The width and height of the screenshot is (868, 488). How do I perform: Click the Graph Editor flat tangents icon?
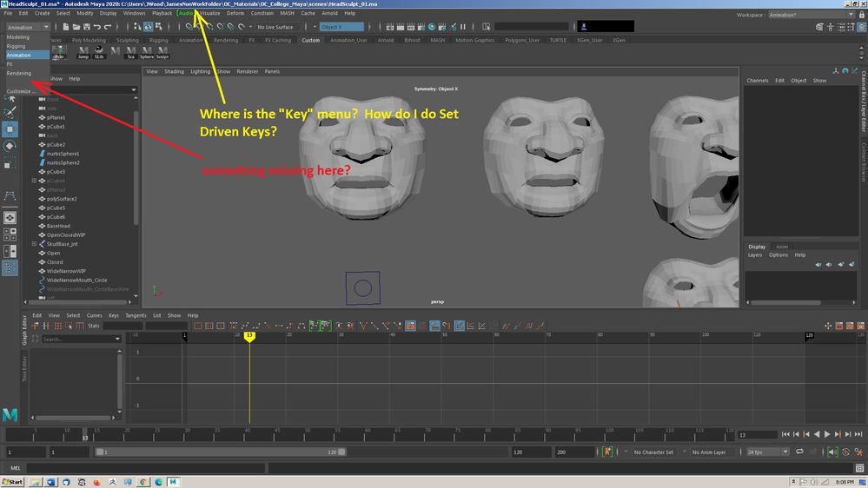pos(278,326)
